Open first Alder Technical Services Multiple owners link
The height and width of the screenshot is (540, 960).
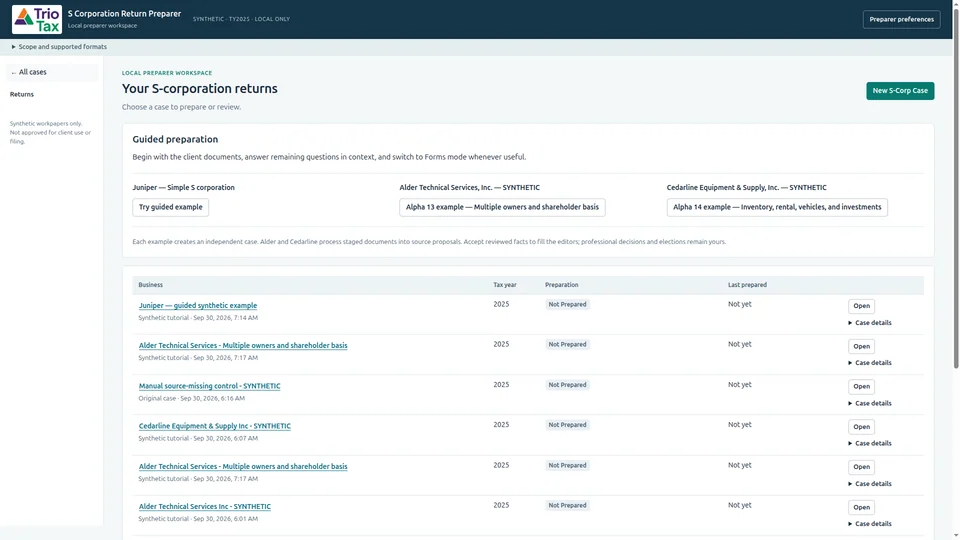click(x=243, y=345)
